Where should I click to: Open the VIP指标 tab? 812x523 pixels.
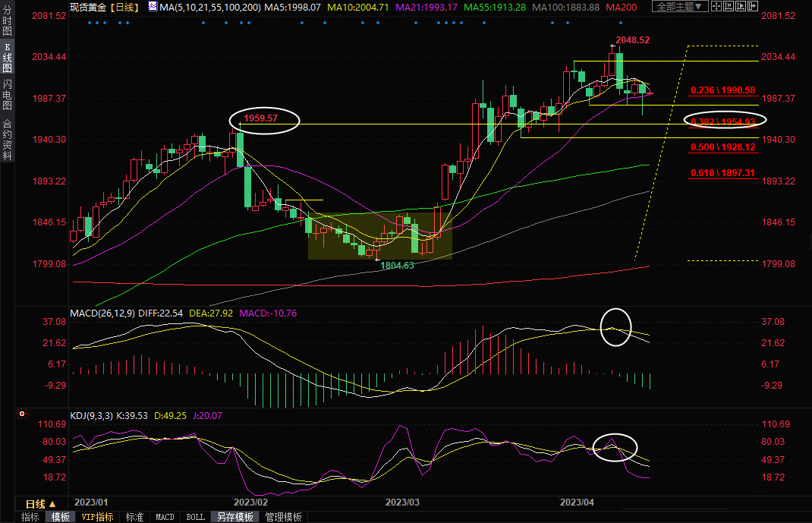(97, 517)
